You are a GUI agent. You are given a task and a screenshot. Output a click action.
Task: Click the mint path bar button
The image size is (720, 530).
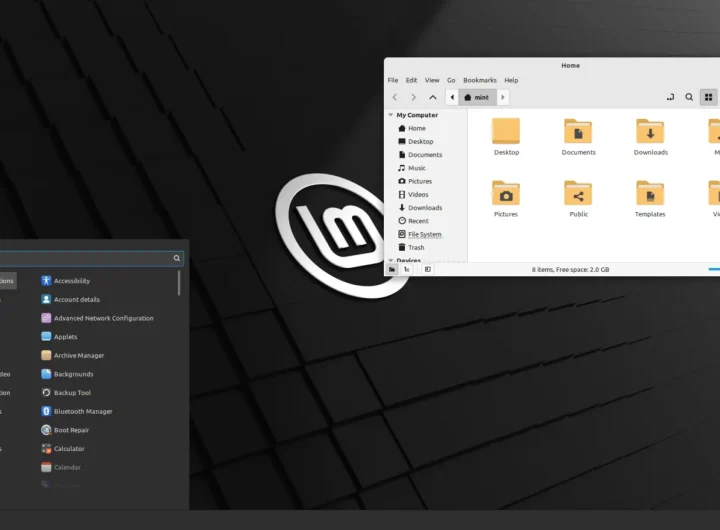477,97
